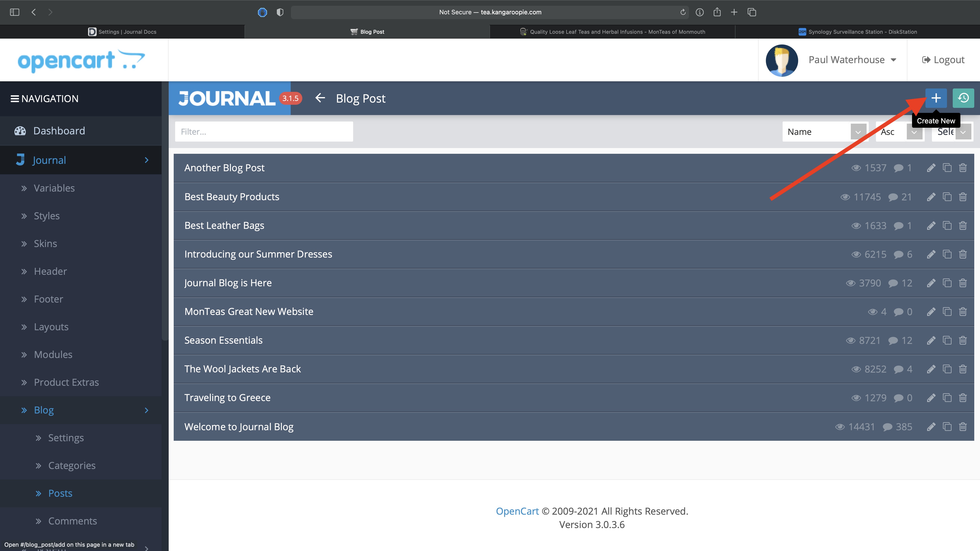Viewport: 980px width, 551px height.
Task: Delete the Traveling to Greece post
Action: (963, 398)
